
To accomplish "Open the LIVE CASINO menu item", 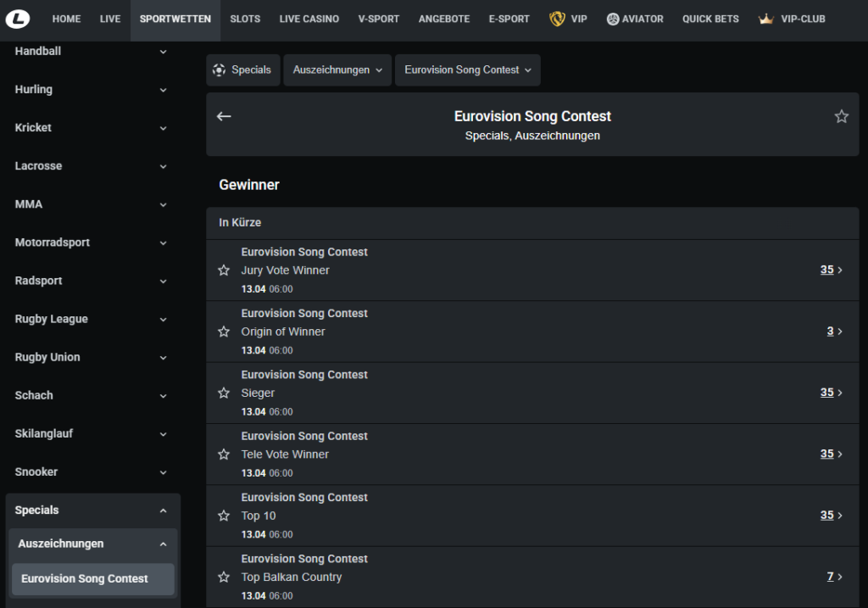I will [x=309, y=19].
